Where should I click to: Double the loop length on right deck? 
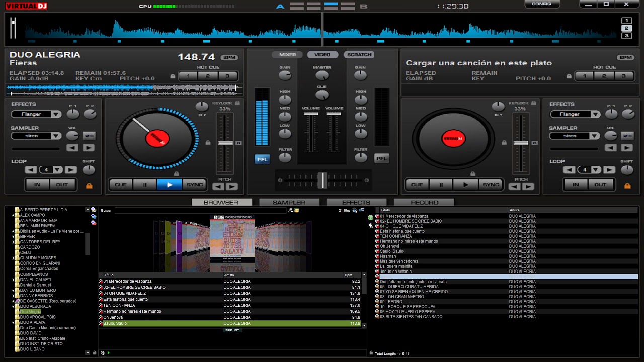pos(610,170)
